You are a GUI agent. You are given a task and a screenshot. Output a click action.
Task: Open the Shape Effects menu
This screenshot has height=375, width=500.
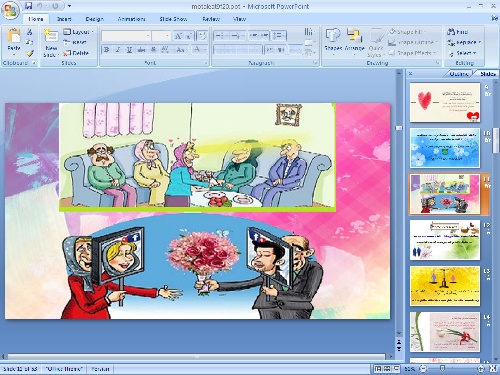coord(413,53)
